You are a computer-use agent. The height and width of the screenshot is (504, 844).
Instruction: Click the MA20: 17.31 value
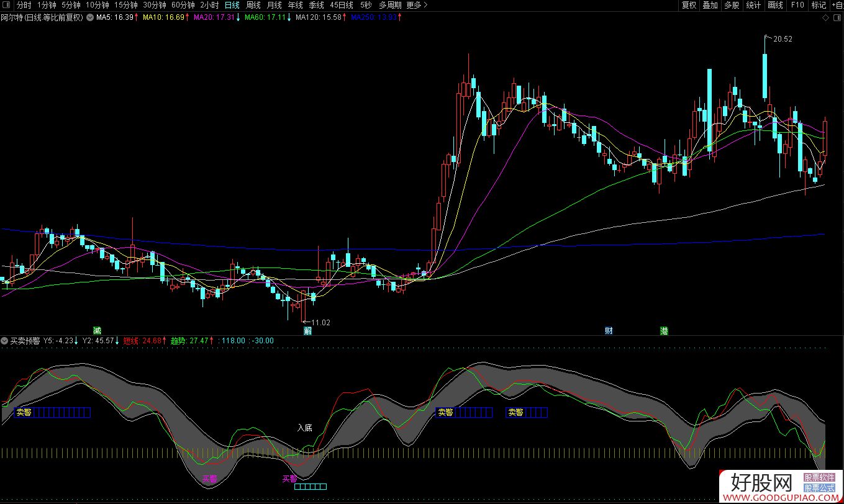point(215,17)
